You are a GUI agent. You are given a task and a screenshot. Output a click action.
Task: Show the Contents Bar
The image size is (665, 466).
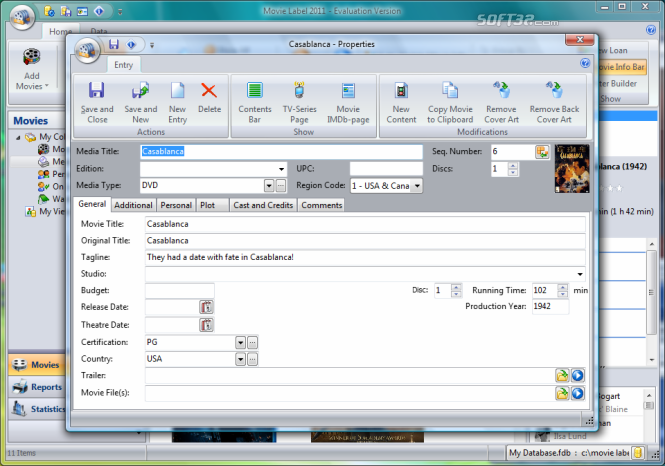click(x=254, y=103)
